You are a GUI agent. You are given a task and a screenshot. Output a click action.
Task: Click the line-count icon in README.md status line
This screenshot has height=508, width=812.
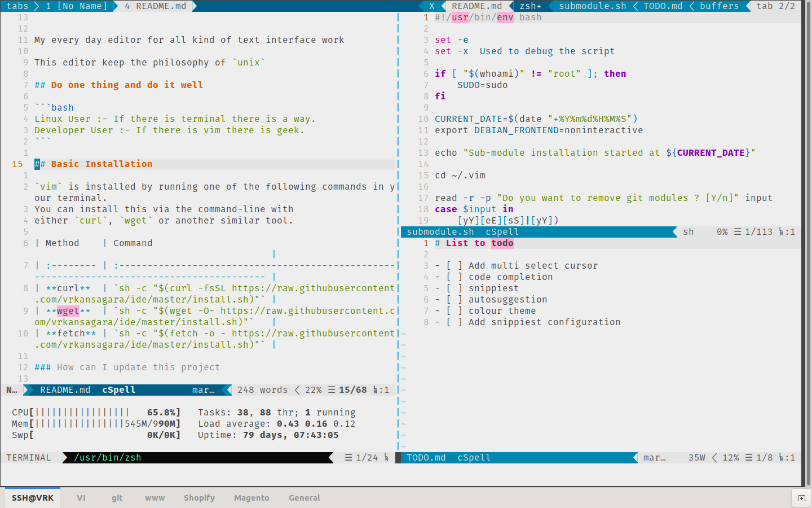[332, 390]
